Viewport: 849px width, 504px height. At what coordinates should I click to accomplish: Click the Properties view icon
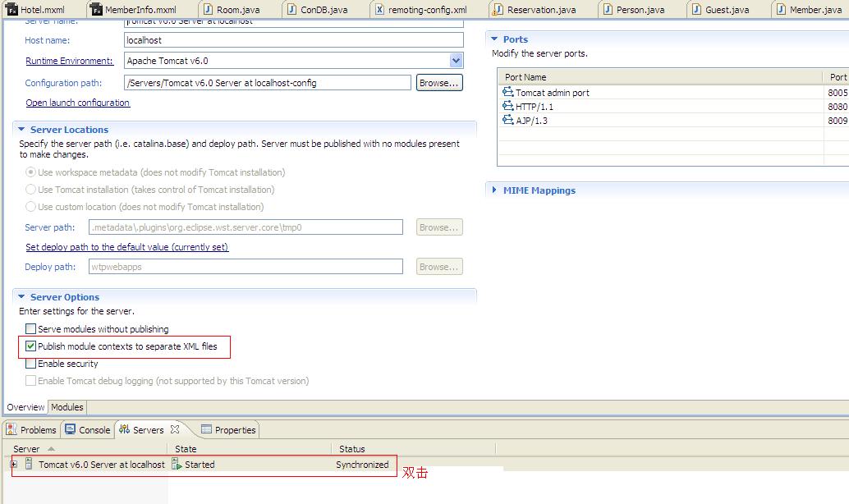[x=206, y=429]
